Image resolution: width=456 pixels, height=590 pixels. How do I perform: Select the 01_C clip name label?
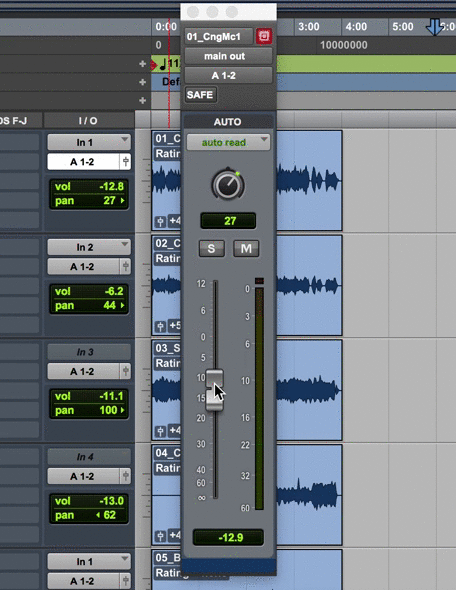(167, 138)
